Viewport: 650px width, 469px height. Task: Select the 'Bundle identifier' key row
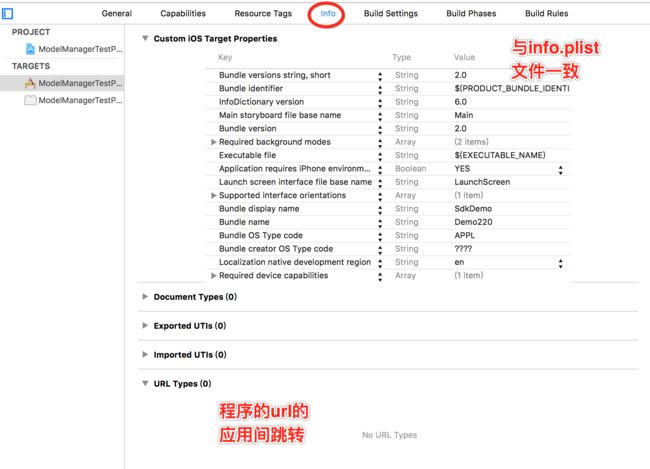[251, 88]
